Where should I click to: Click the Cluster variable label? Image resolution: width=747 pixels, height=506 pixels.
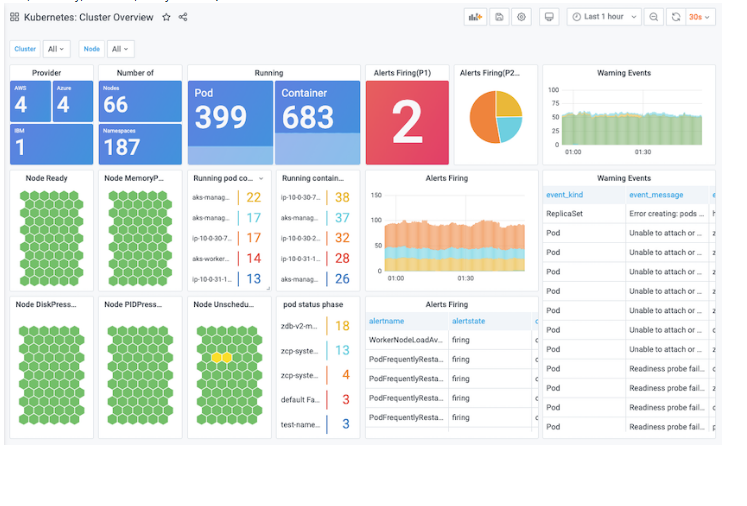coord(25,49)
